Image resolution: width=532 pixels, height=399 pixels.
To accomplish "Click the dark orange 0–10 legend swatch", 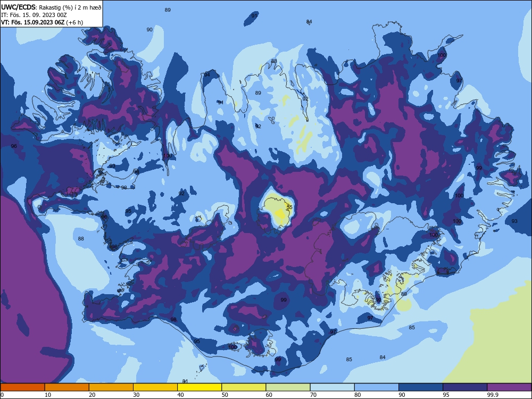I will (x=22, y=387).
